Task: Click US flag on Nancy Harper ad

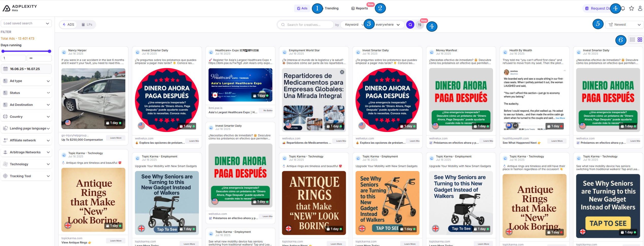Action: point(68,123)
